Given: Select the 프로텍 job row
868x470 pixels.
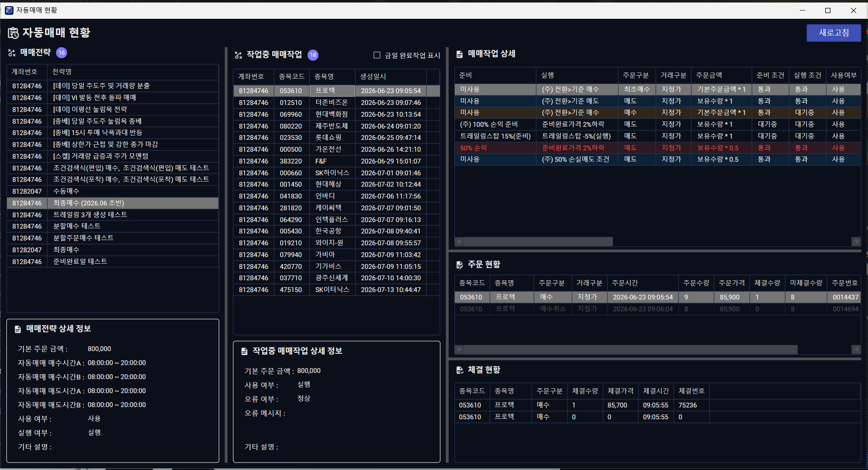Looking at the screenshot, I should (x=336, y=91).
